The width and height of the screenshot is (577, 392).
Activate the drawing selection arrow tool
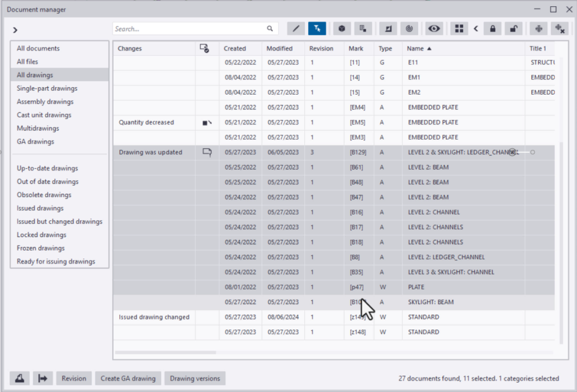pos(317,28)
